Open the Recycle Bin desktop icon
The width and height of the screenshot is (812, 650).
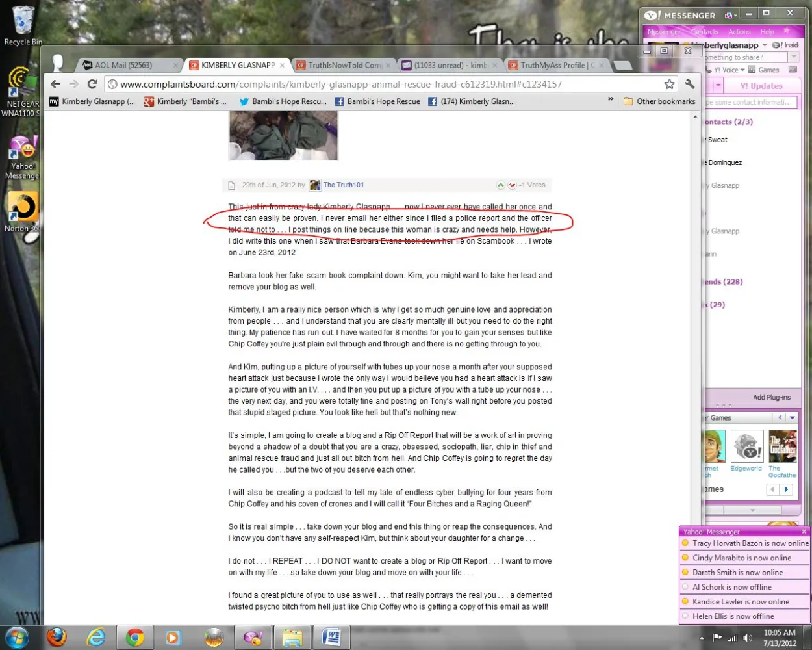(x=23, y=26)
